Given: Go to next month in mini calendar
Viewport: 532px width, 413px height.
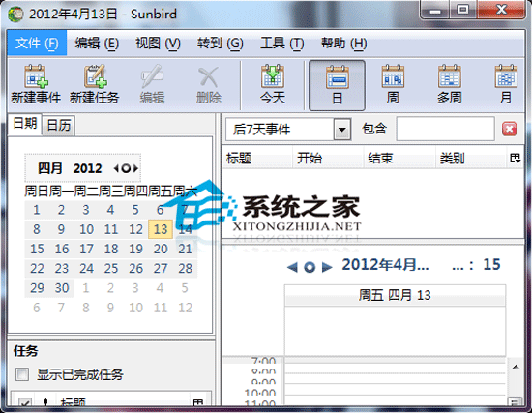Looking at the screenshot, I should (x=135, y=168).
